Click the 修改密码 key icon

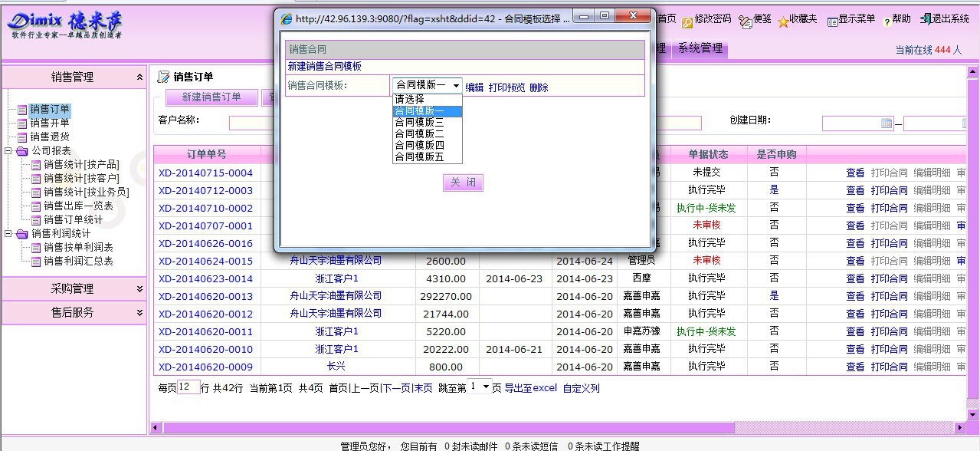(687, 22)
